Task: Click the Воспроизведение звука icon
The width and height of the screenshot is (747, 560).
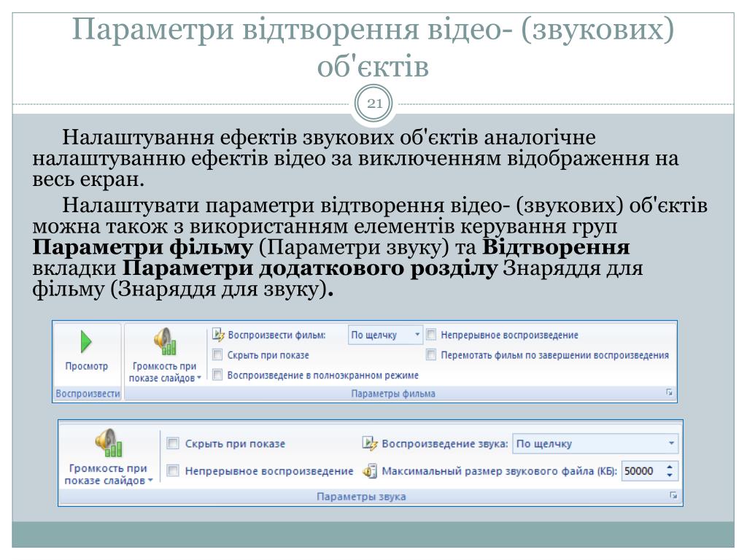Action: (x=370, y=443)
